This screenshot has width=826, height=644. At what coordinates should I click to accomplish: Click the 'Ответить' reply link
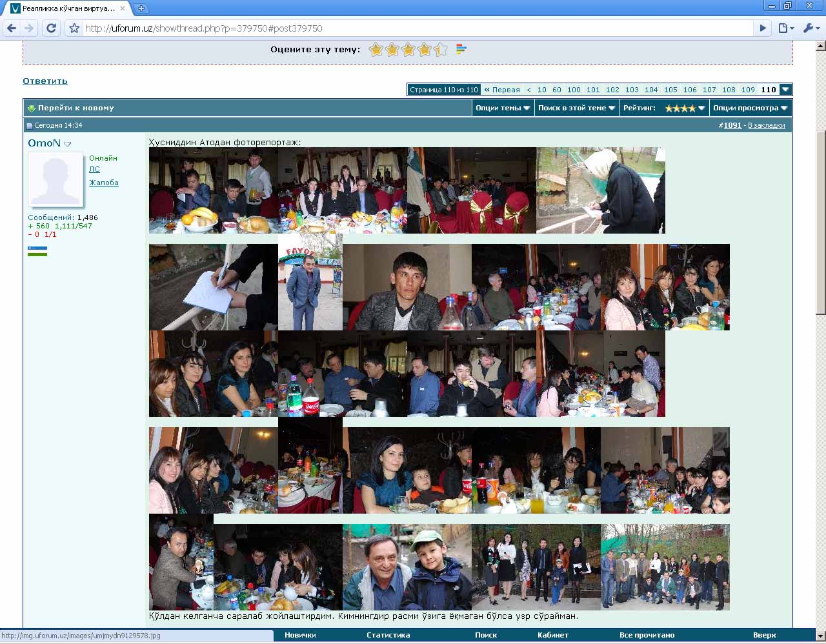45,81
